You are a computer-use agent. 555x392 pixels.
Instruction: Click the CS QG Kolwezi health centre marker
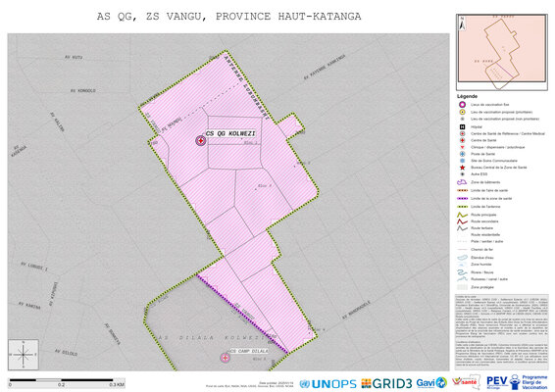(201, 141)
